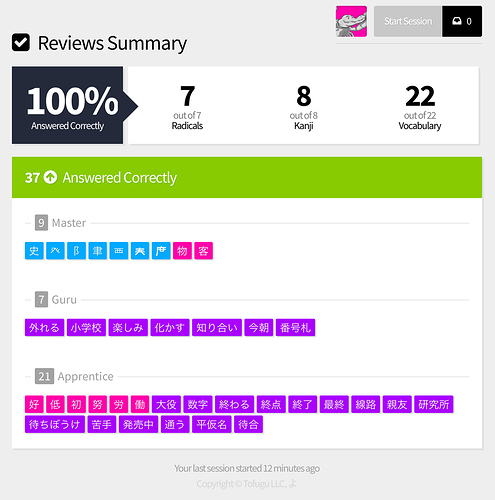Click the 9 Master count badge
495x500 pixels.
41,223
